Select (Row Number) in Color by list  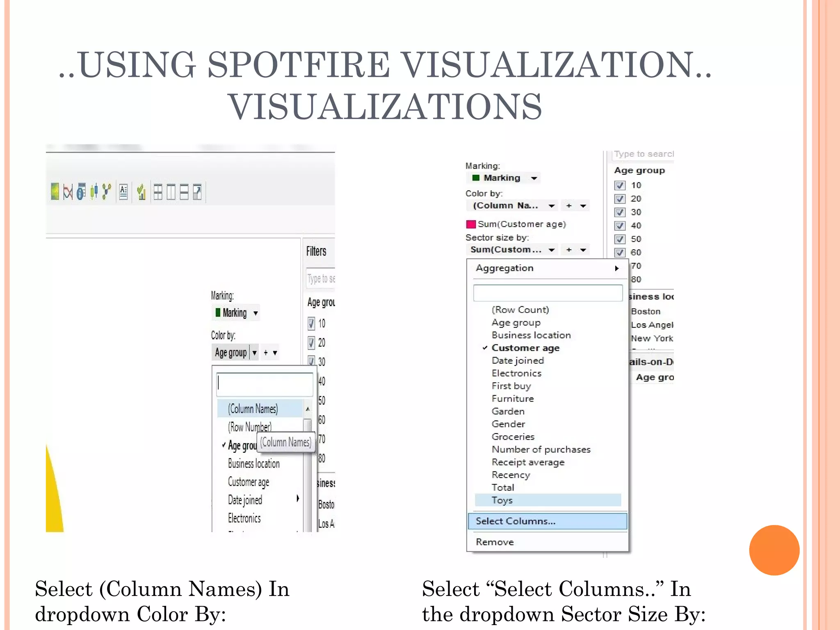pos(250,427)
